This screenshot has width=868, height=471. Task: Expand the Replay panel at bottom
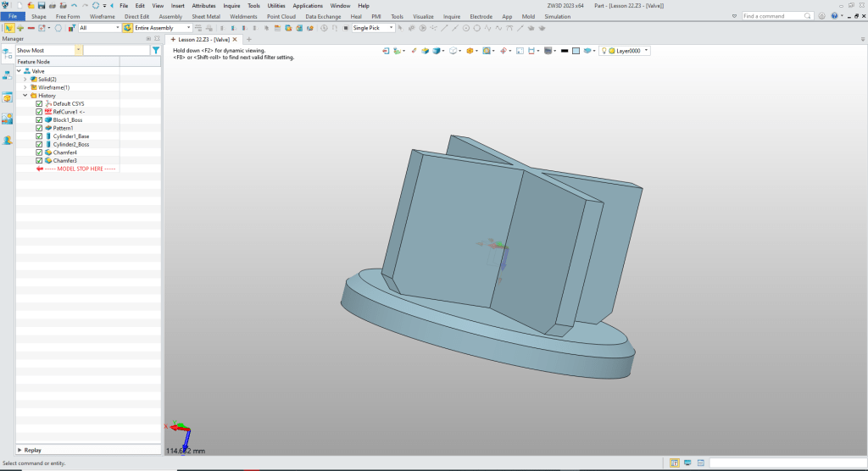19,450
